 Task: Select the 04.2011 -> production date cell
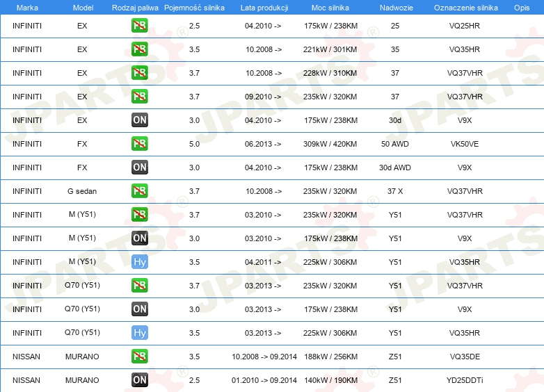coord(263,262)
